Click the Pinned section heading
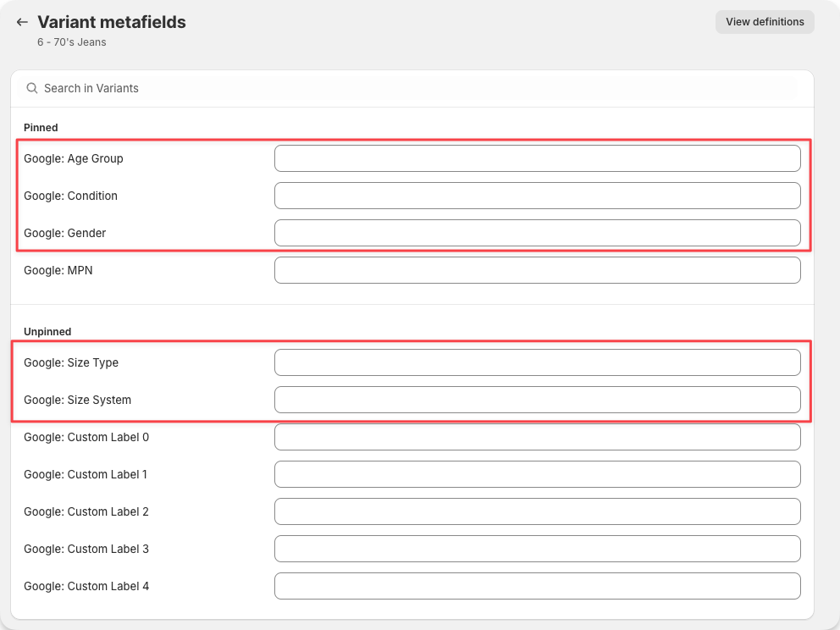The height and width of the screenshot is (630, 840). pos(41,128)
